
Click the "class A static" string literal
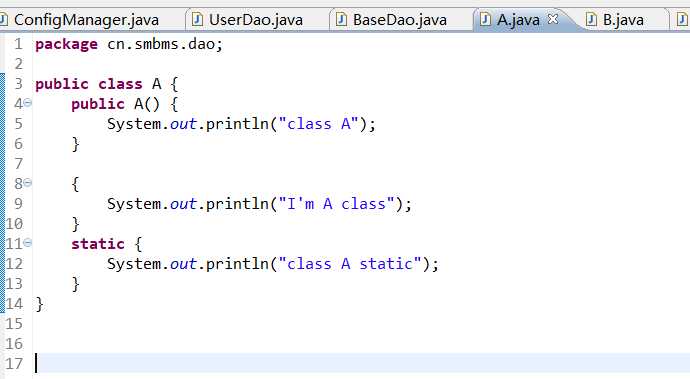point(351,264)
